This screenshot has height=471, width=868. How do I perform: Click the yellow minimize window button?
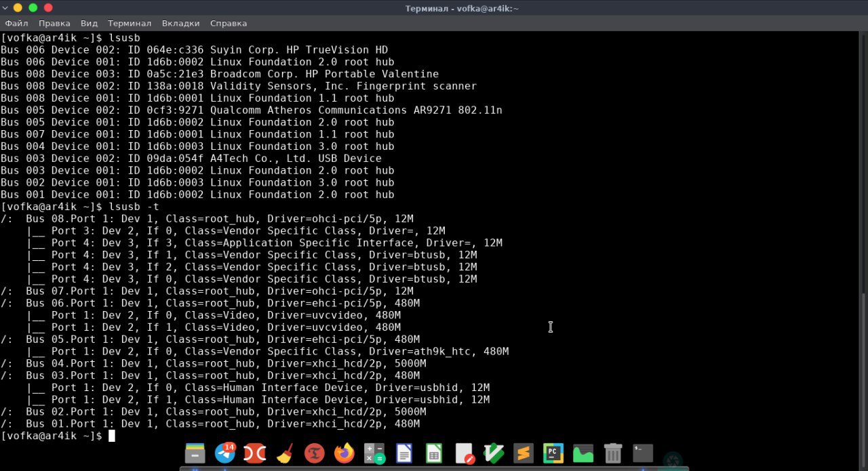pos(17,7)
